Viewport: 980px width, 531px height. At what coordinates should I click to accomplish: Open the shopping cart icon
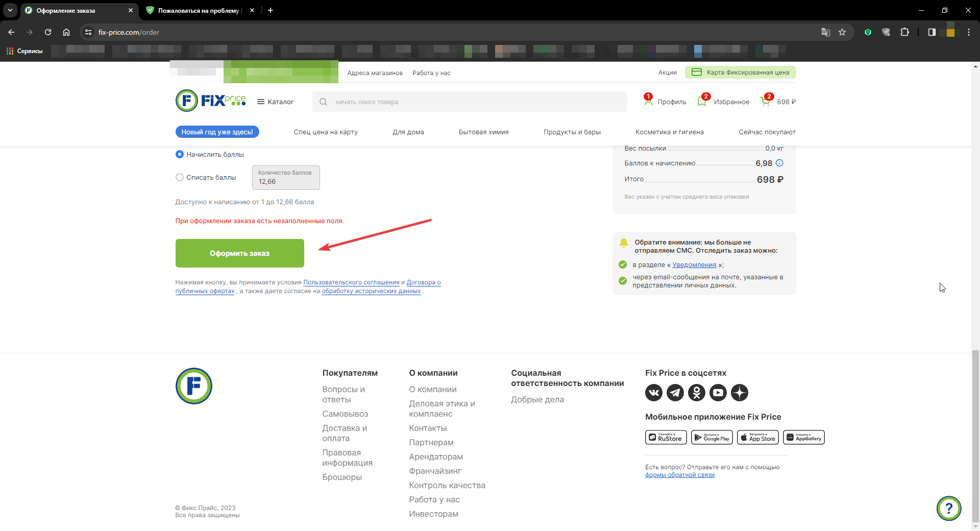coord(765,101)
